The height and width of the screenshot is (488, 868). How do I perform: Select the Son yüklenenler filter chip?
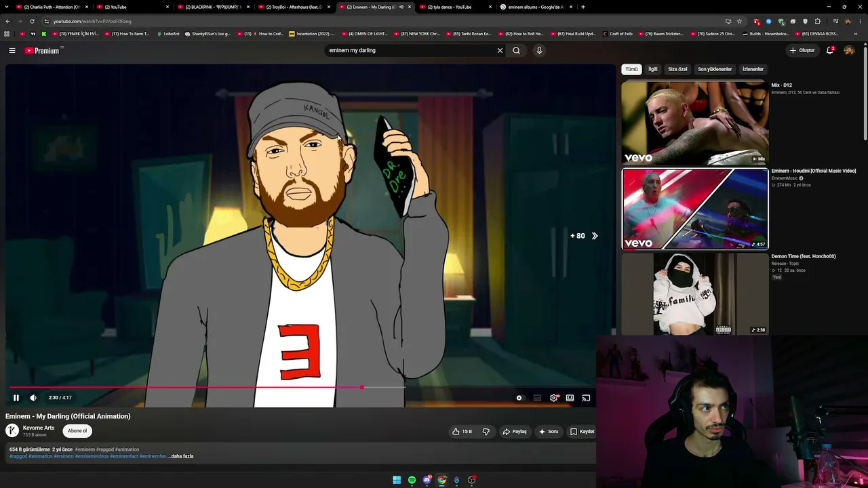tap(715, 69)
